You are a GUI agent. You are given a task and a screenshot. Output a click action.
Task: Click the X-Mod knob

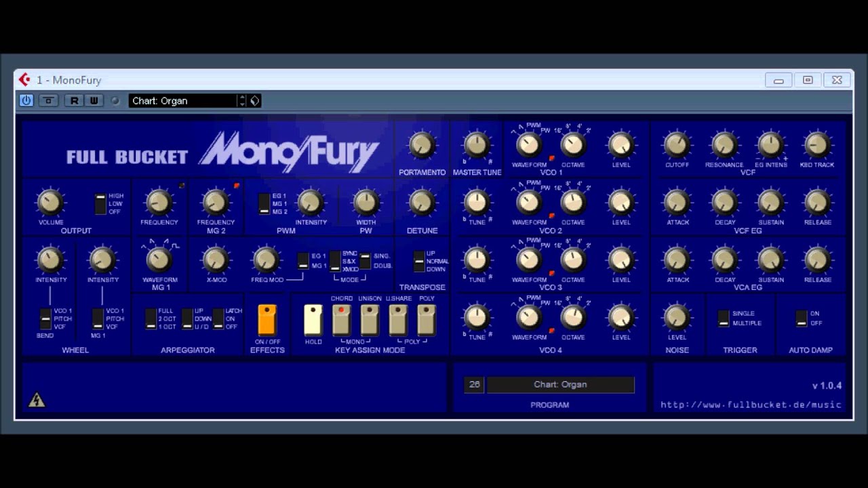point(216,260)
